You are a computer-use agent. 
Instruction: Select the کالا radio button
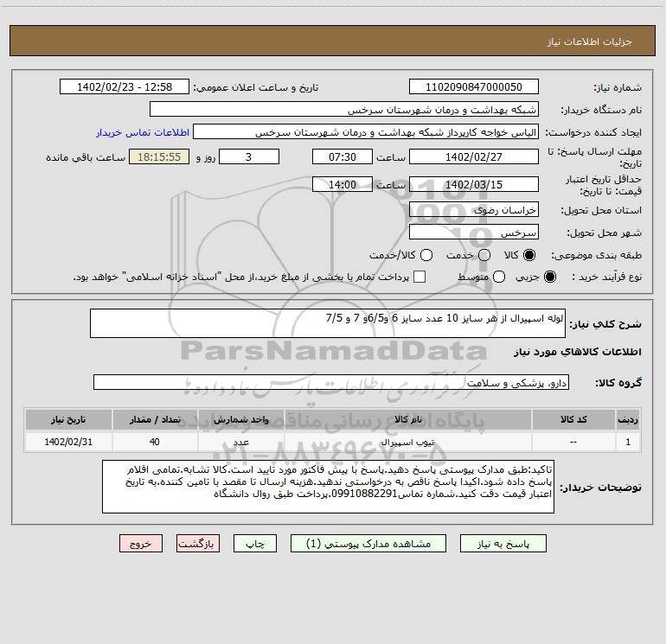[x=529, y=255]
